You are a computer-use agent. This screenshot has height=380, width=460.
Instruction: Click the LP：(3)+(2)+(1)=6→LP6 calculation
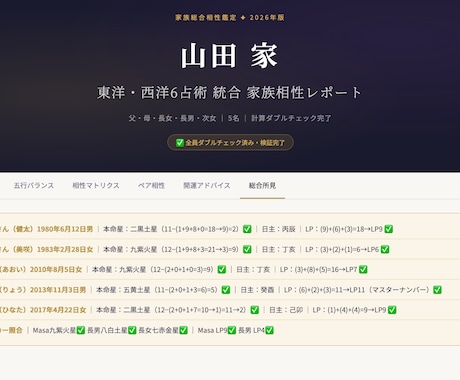342,249
